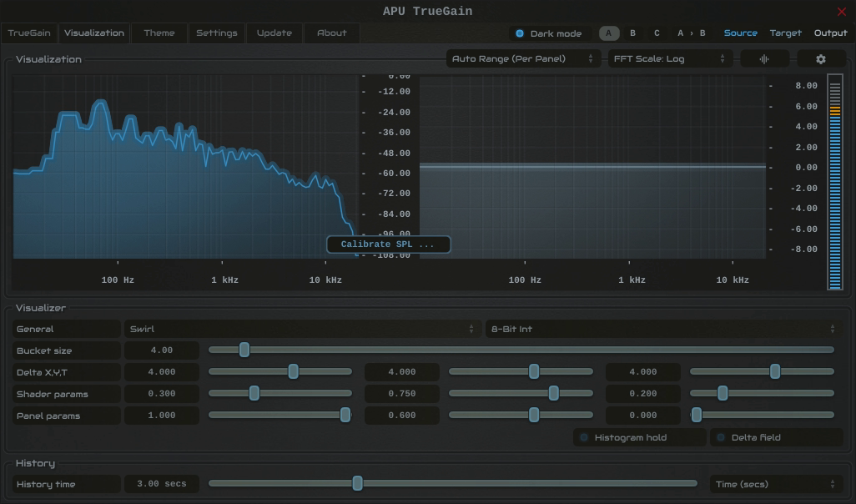Click Shader params 0.750 value field
The width and height of the screenshot is (856, 504).
coord(402,394)
